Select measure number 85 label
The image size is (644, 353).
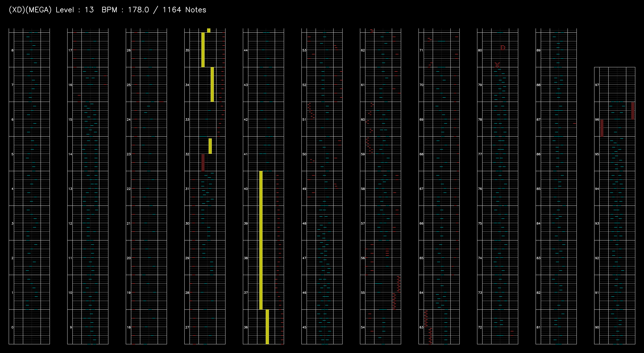(538, 189)
